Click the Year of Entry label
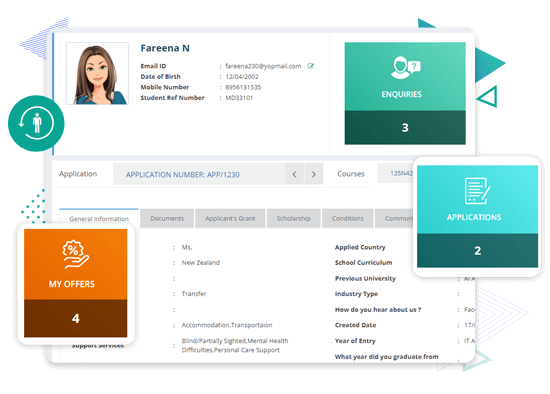550x394 pixels. 355,341
